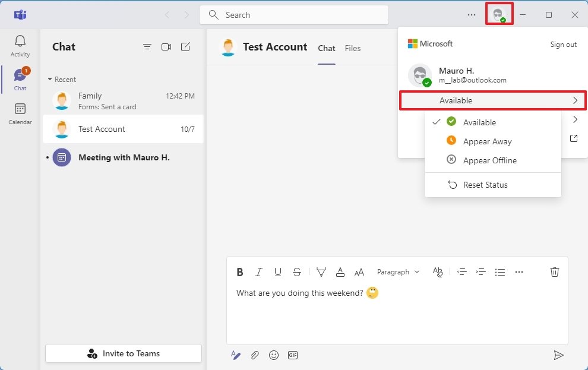Set status to Available
This screenshot has height=370, width=588.
493,122
